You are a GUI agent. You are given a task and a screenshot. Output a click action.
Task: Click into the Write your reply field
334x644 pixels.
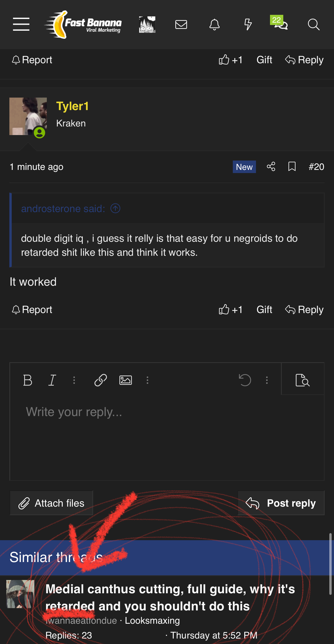coord(167,437)
